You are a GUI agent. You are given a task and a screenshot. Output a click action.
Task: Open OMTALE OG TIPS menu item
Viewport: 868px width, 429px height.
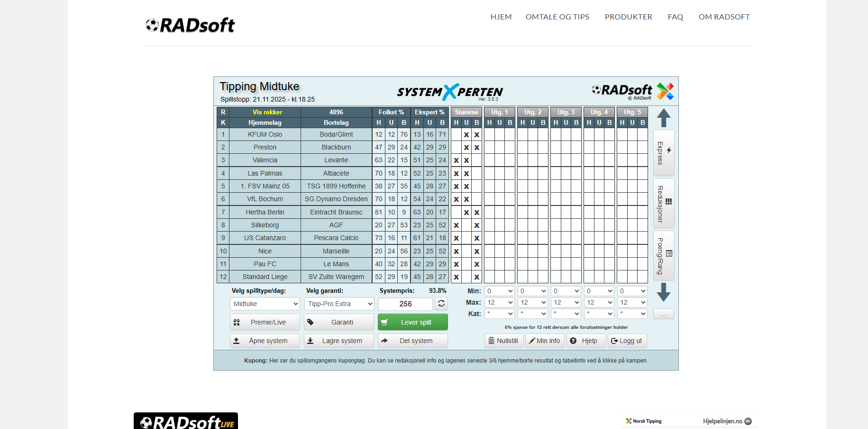coord(557,17)
